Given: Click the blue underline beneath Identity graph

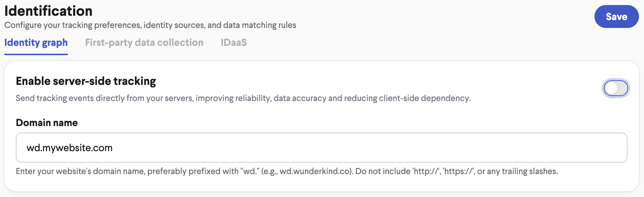Looking at the screenshot, I should [36, 54].
